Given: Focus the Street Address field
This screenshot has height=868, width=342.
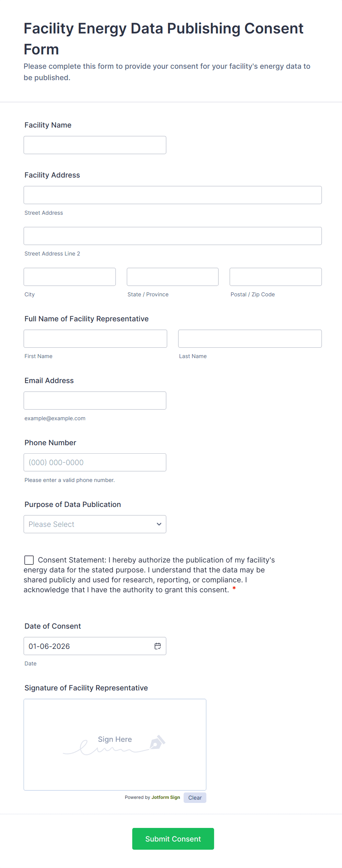Looking at the screenshot, I should (x=172, y=195).
